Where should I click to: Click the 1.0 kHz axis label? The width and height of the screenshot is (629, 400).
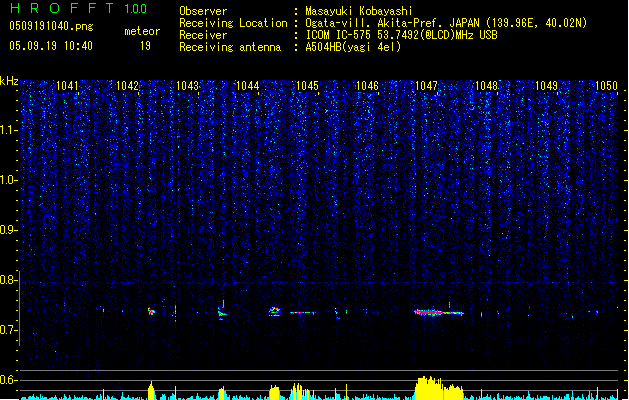pyautogui.click(x=9, y=180)
